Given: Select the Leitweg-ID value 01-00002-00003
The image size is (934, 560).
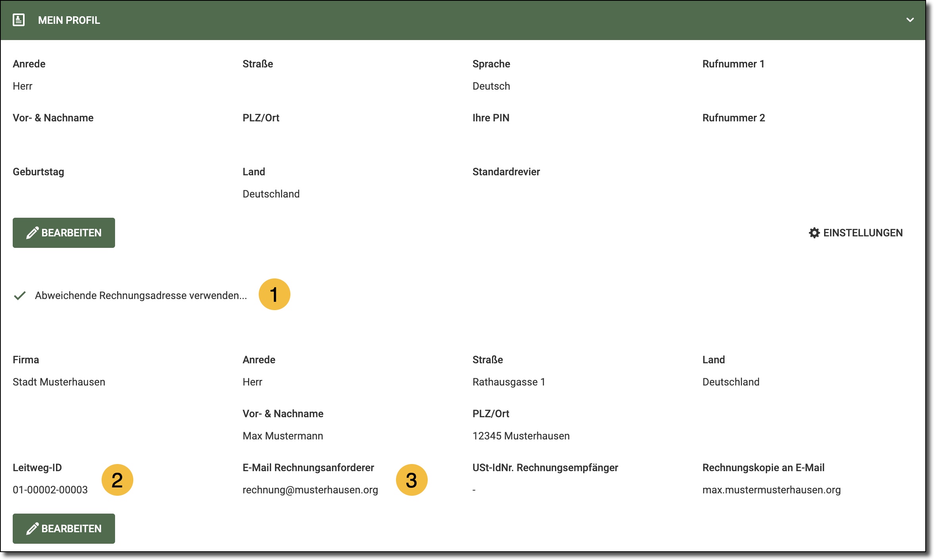Looking at the screenshot, I should click(50, 490).
